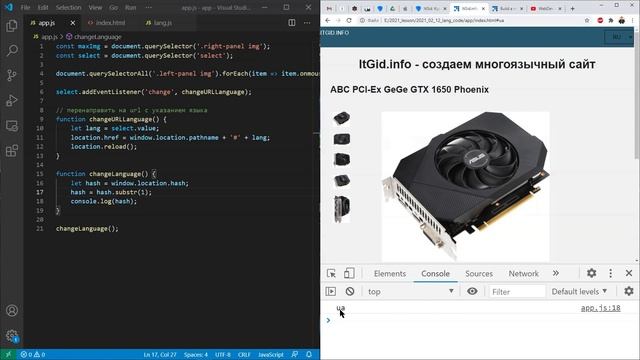Open the Go menu

click(x=113, y=7)
